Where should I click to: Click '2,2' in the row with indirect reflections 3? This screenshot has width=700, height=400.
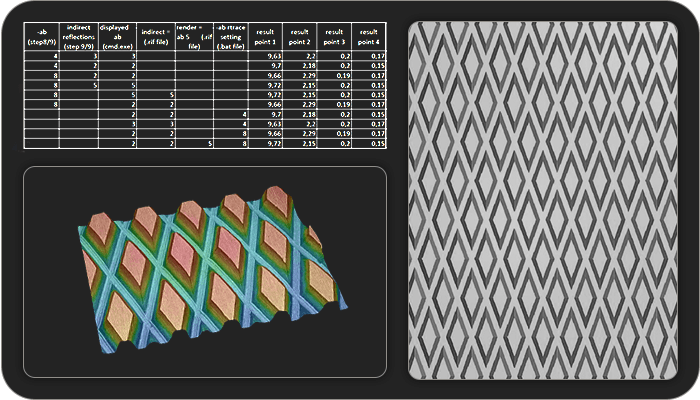click(311, 56)
